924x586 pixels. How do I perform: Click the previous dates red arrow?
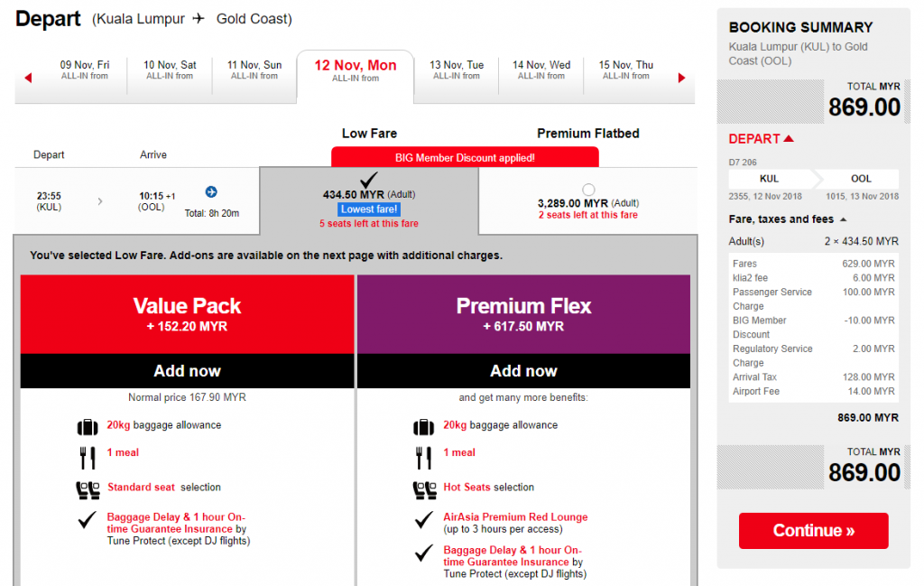click(x=28, y=78)
